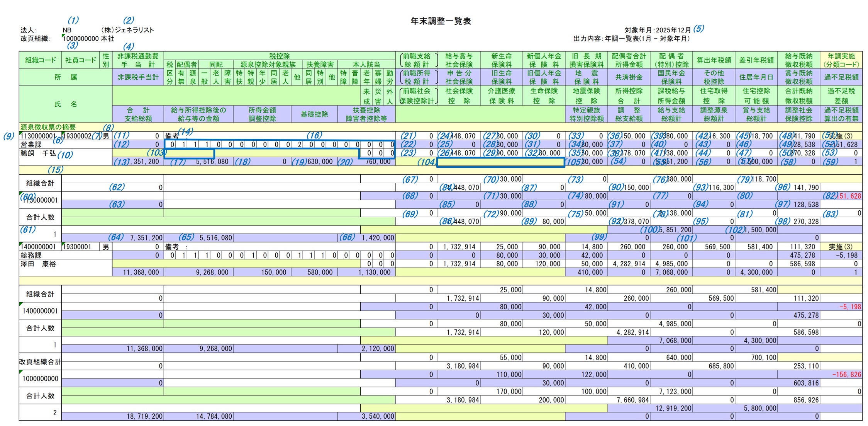Select the 住宅取得控除 header cell
Image resolution: width=868 pixels, height=426 pixels.
tap(714, 95)
